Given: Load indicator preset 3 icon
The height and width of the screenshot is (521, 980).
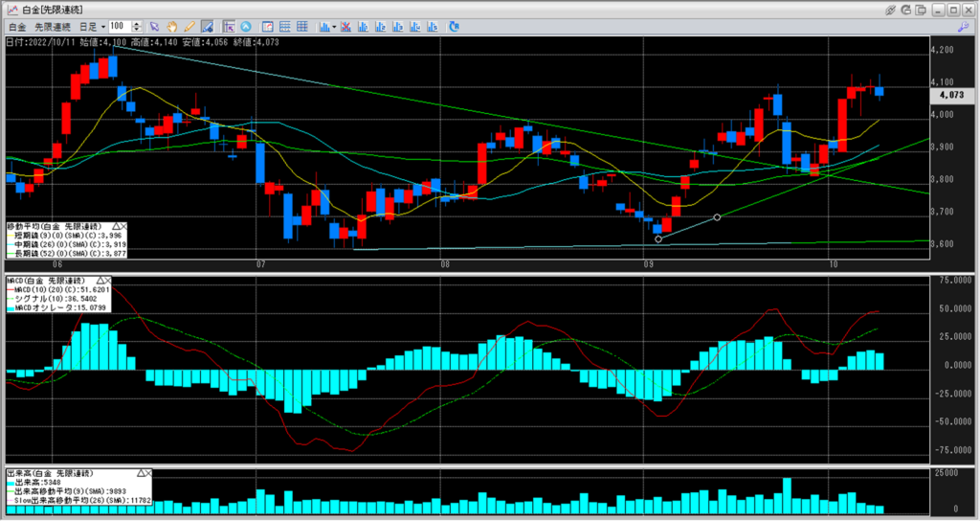Looking at the screenshot, I should click(397, 27).
